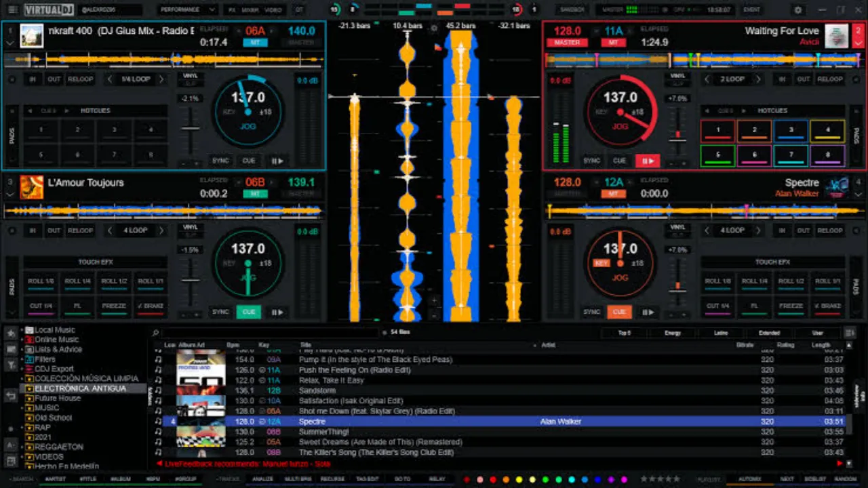The image size is (868, 488).
Task: Open the settings gear in top bar
Action: coord(797,10)
